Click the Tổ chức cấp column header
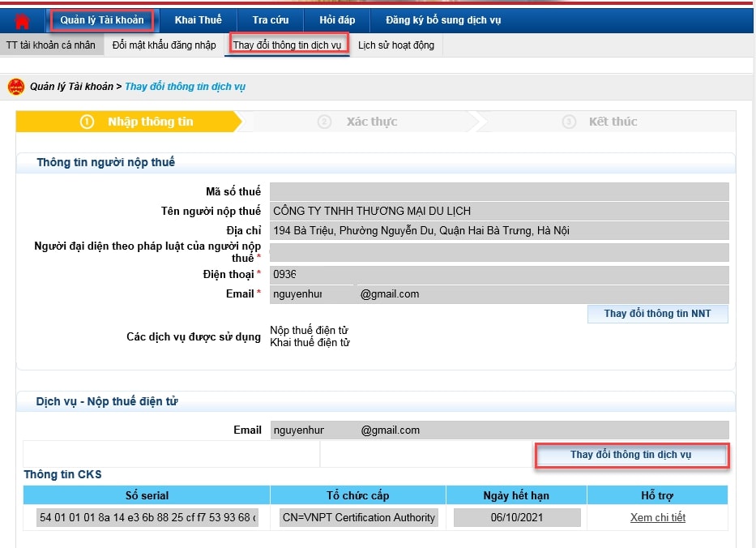756x548 pixels. tap(358, 495)
